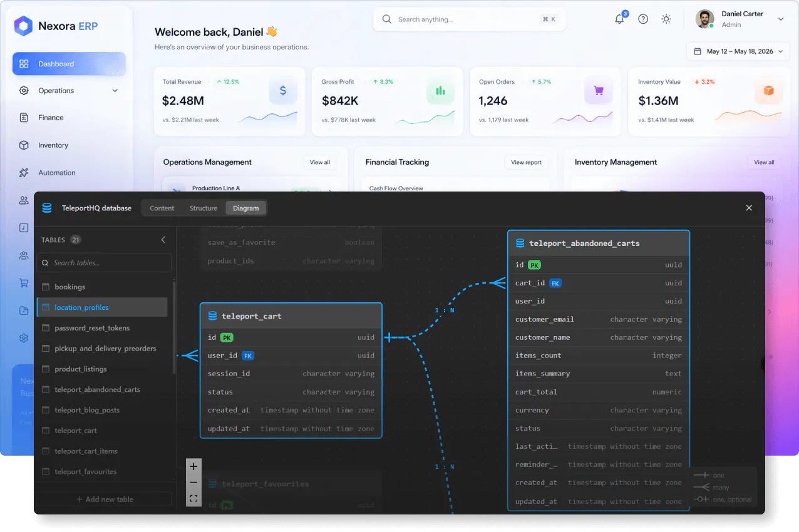Select the Diagram tab
The width and height of the screenshot is (799, 532).
pos(246,208)
